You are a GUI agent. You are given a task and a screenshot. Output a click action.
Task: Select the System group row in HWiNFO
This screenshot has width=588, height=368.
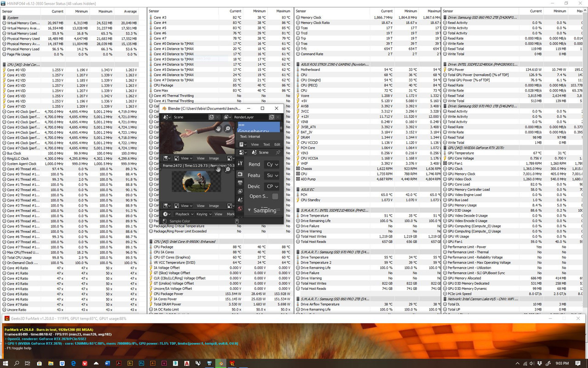70,17
